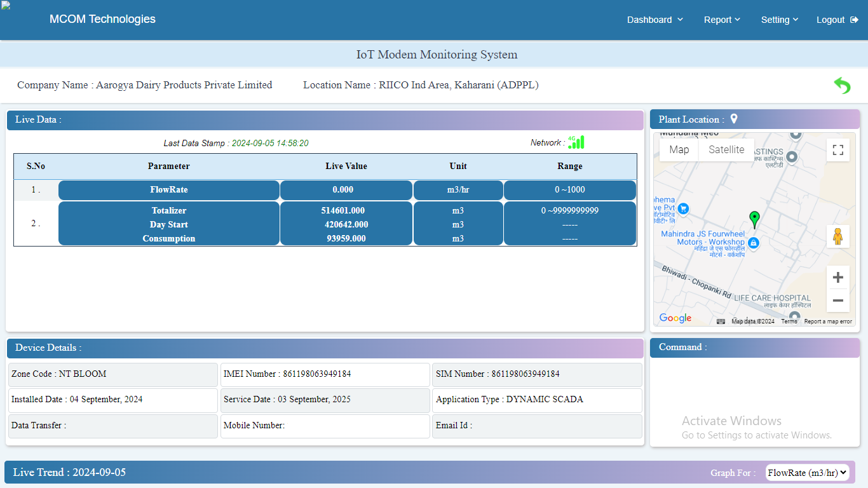The width and height of the screenshot is (868, 488).
Task: Click the green plant location map marker
Action: pyautogui.click(x=754, y=220)
